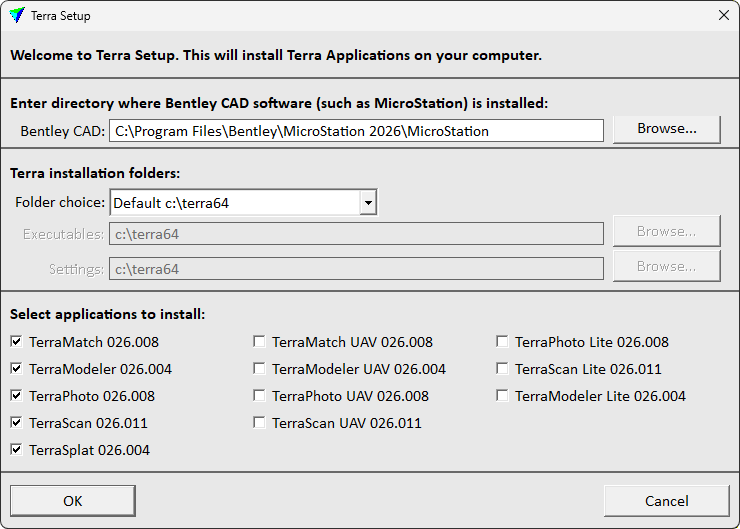The image size is (740, 529).
Task: Select TerraModeler Lite 026.004 checkbox
Action: (502, 395)
